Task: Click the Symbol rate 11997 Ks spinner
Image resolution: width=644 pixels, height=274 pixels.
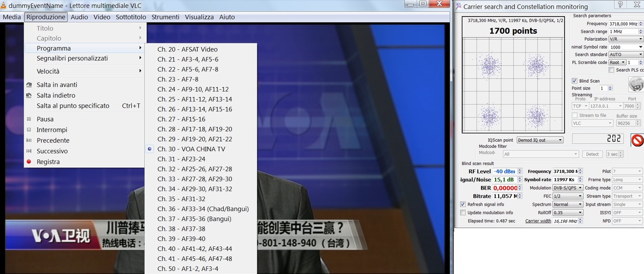Action: [580, 179]
